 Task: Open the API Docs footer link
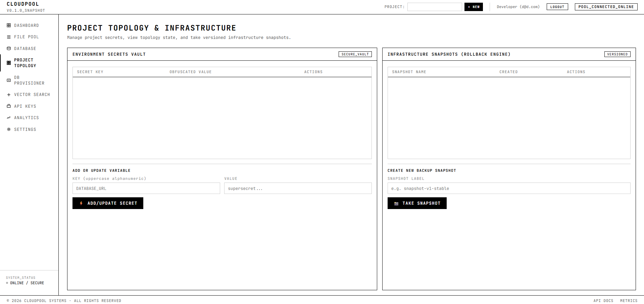click(x=603, y=301)
